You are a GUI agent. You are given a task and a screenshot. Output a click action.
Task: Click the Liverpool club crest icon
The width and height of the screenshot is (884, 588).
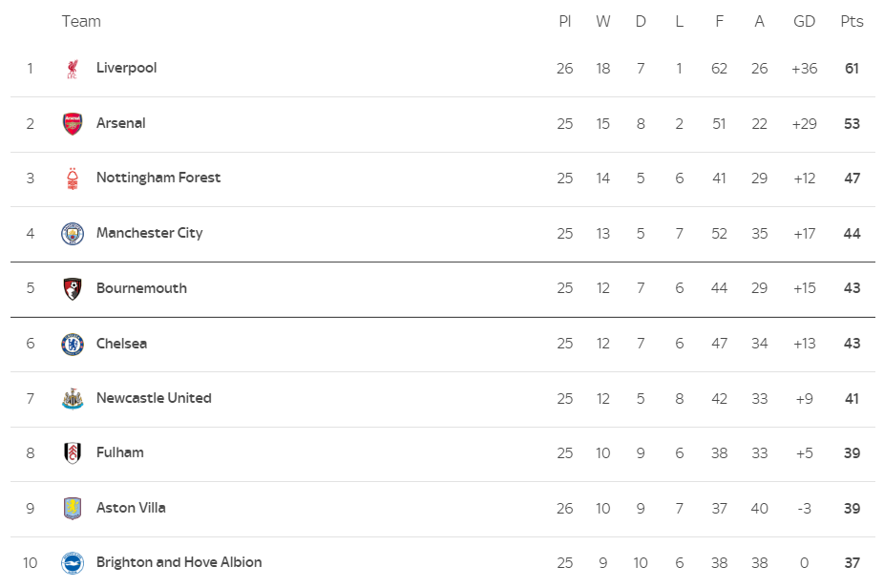[x=73, y=69]
